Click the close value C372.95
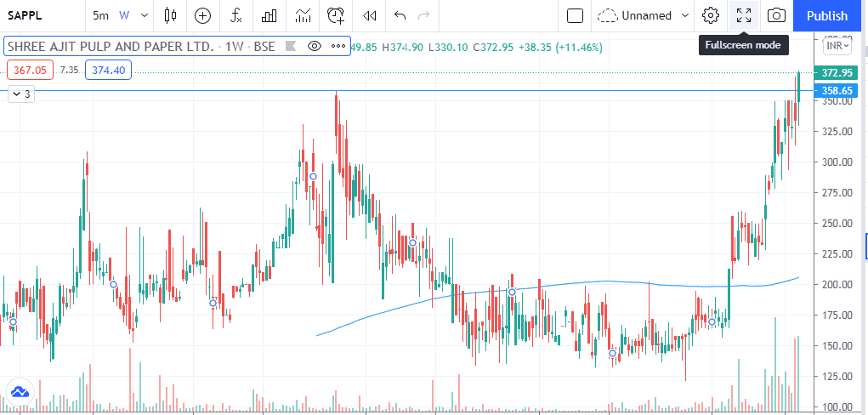The height and width of the screenshot is (415, 868). tap(493, 47)
